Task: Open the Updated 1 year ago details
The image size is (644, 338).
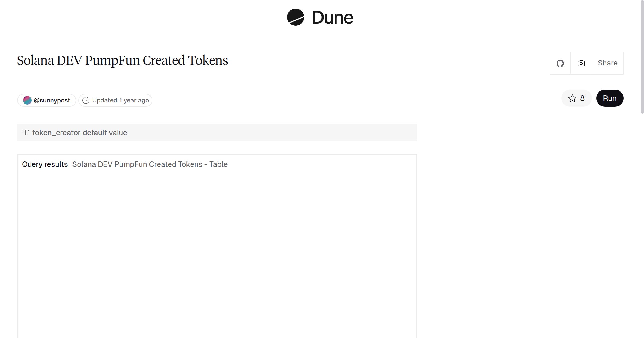Action: [x=115, y=100]
